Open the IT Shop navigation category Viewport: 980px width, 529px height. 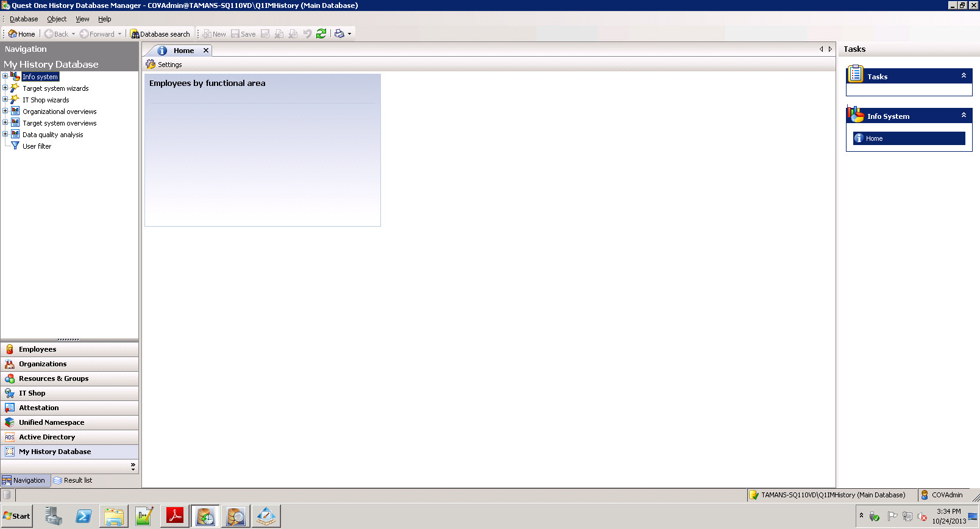click(69, 393)
